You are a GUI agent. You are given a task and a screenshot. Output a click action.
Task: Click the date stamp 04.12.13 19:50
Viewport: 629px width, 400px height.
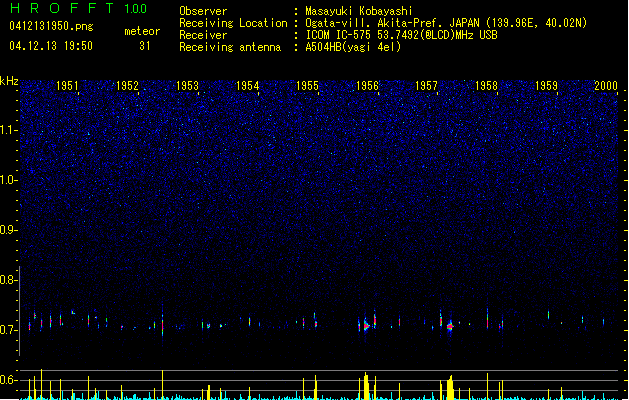pos(51,46)
